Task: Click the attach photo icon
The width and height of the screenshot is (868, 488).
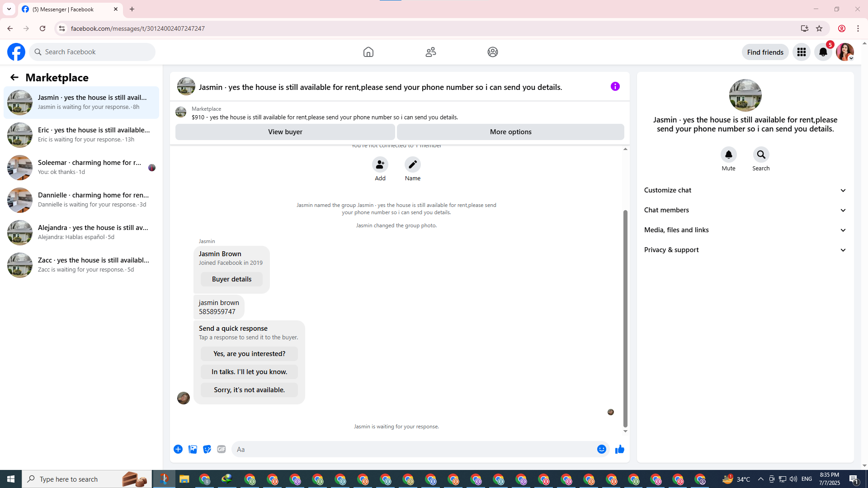Action: [193, 449]
